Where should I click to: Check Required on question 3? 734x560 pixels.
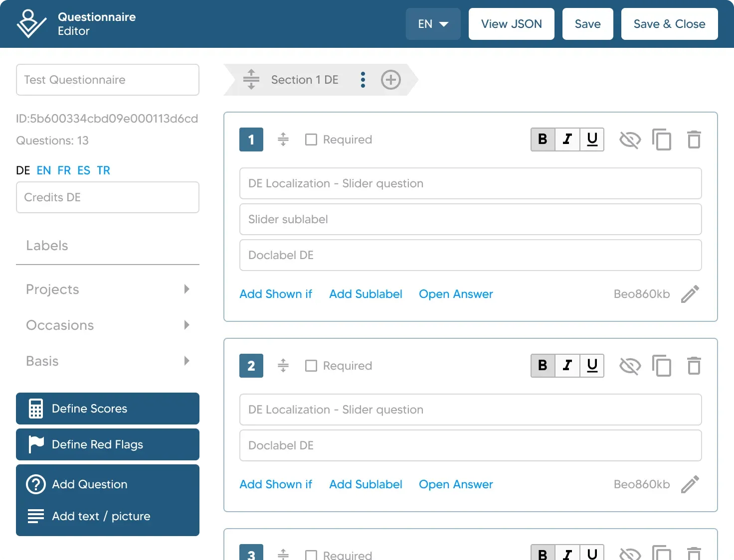(x=311, y=555)
